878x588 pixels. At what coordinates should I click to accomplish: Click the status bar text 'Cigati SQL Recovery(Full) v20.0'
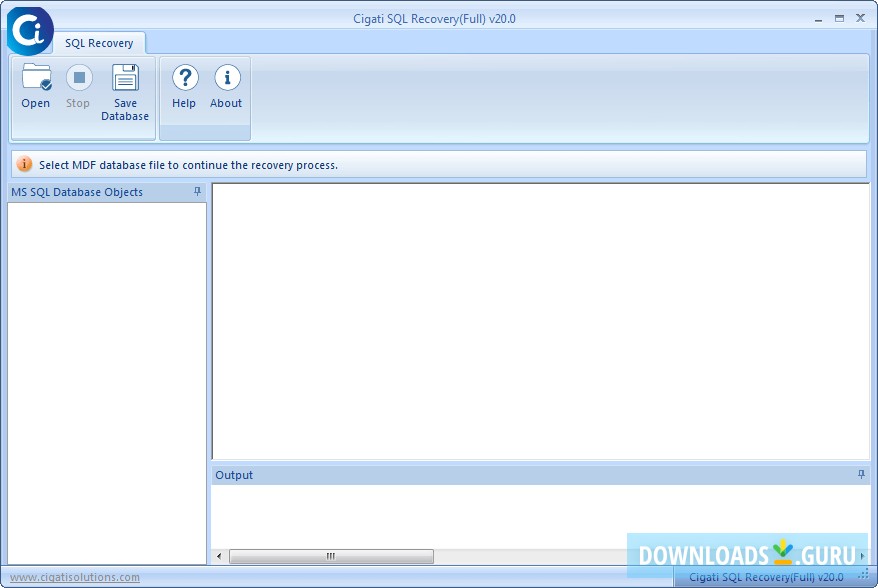(766, 577)
